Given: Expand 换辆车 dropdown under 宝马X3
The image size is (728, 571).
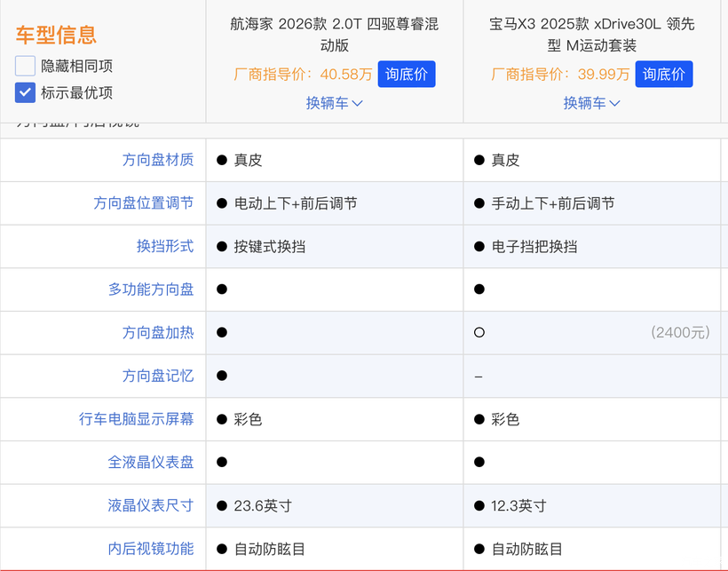Looking at the screenshot, I should [591, 103].
